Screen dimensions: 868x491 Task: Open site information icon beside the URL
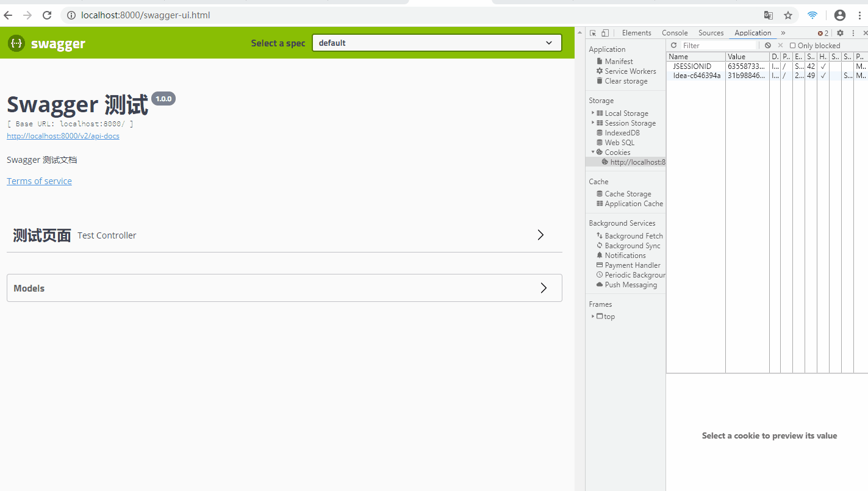71,15
